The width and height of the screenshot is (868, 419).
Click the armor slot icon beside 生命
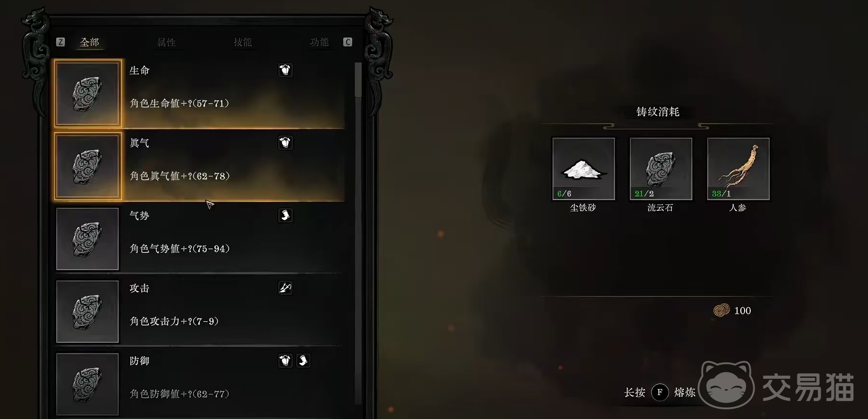pyautogui.click(x=285, y=70)
